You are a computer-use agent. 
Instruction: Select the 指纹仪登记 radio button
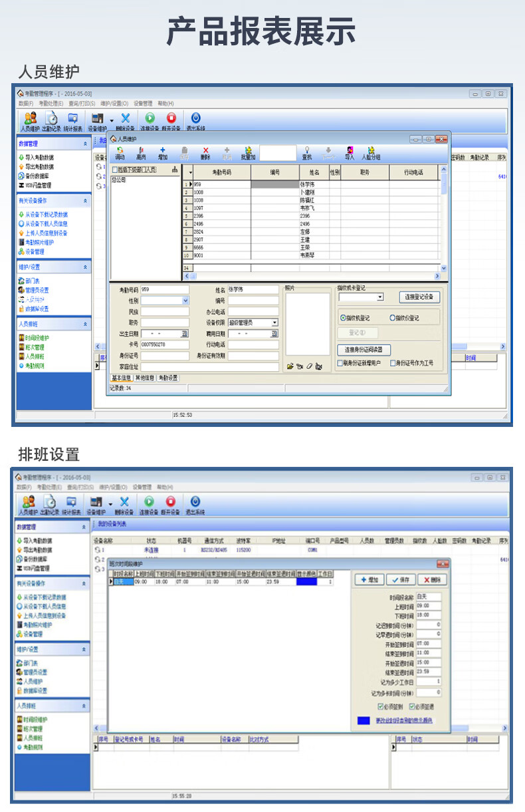[x=392, y=318]
